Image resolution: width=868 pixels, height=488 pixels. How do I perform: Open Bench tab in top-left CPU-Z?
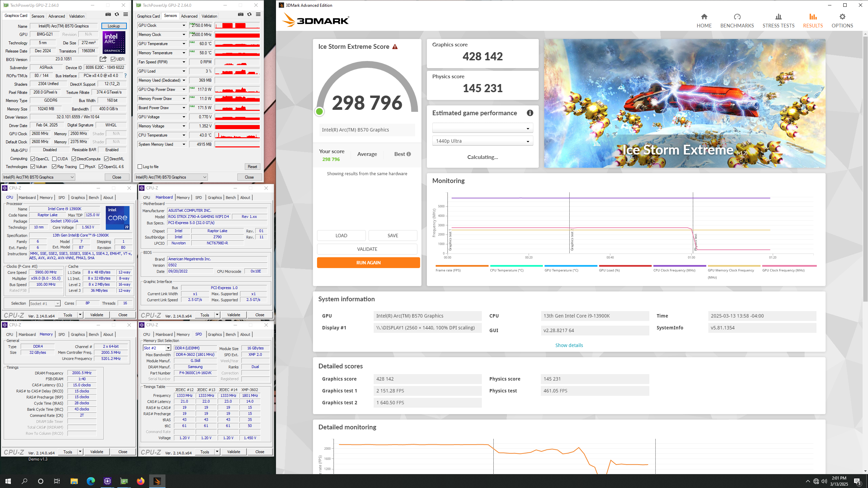pyautogui.click(x=94, y=198)
